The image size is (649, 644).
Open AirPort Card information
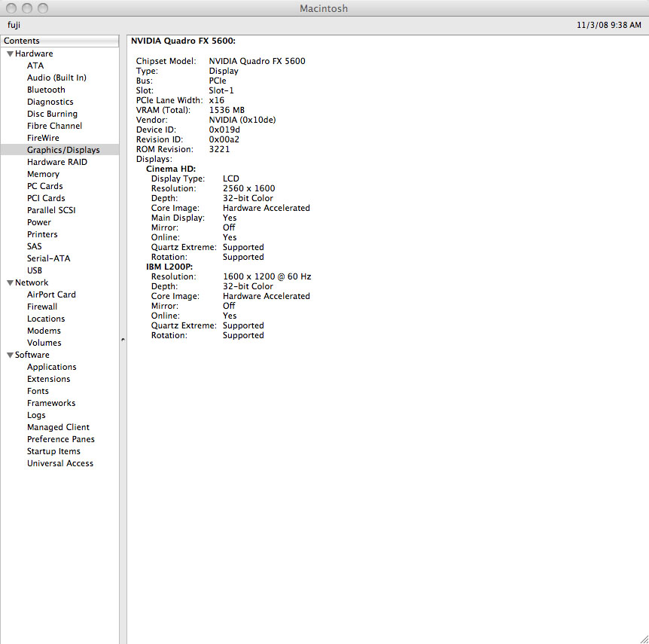[x=51, y=295]
